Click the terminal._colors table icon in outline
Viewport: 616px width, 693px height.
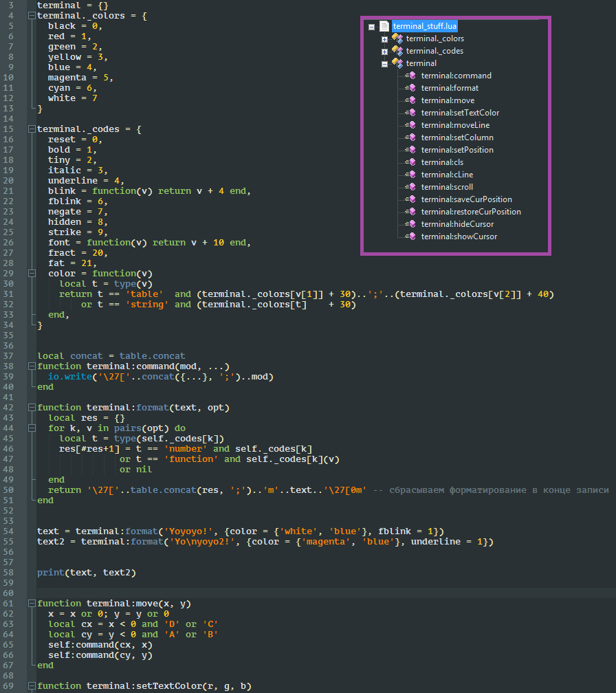(397, 38)
